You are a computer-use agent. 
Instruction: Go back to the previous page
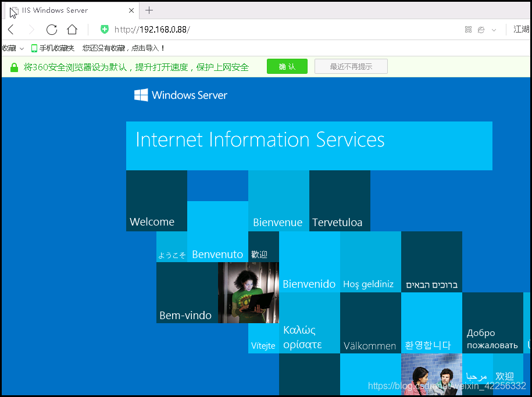coord(11,30)
